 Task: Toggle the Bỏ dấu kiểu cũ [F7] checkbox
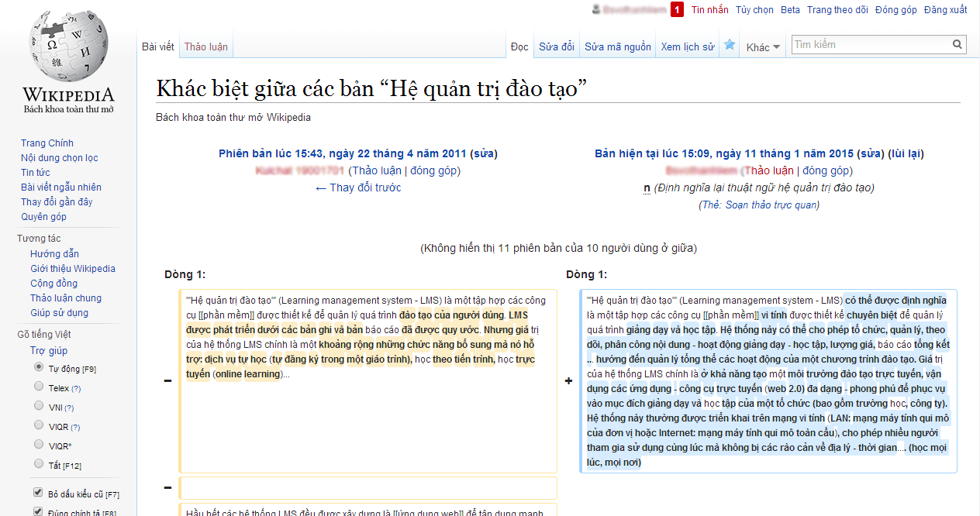tap(38, 493)
